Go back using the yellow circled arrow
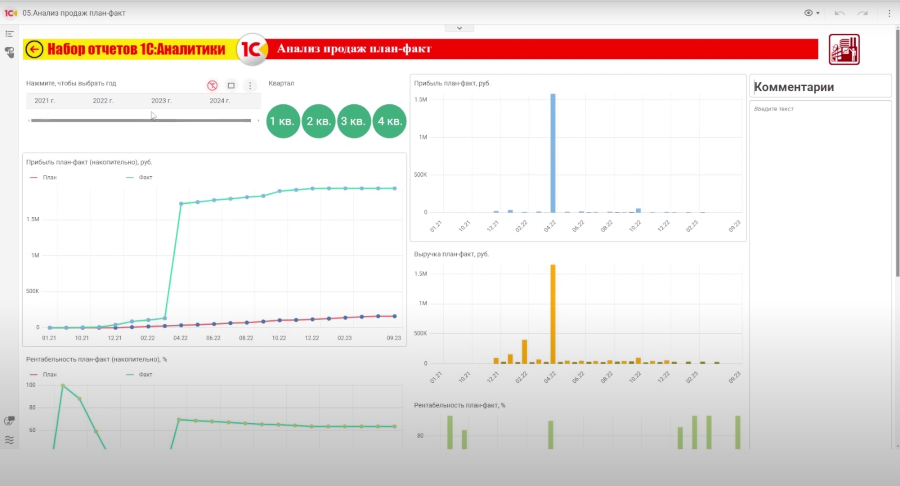This screenshot has height=486, width=900. tap(34, 49)
